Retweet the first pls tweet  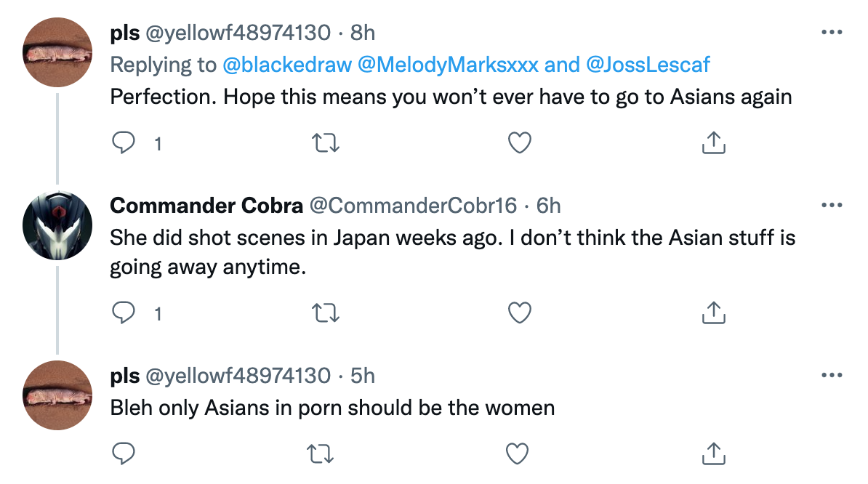click(326, 143)
